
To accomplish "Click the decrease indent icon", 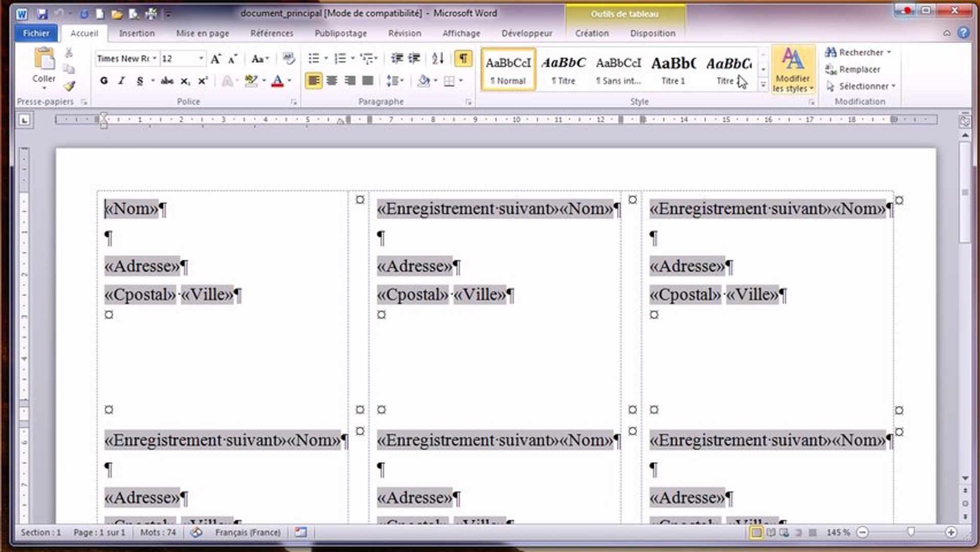I will point(396,59).
